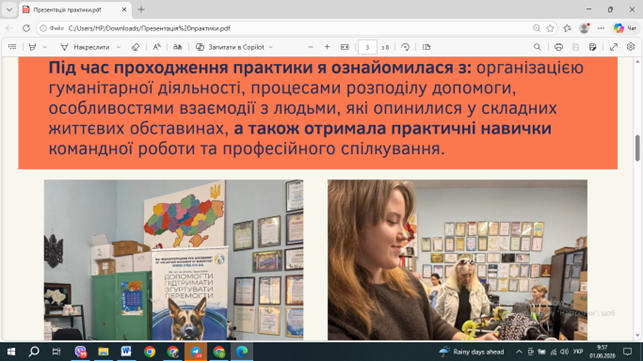This screenshot has height=361, width=643.
Task: Open File Explorer from the taskbar
Action: (x=103, y=352)
